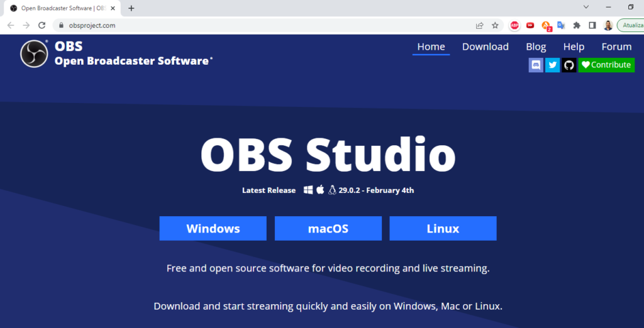Open the Download nav item
Screen dimensions: 644x328
tap(485, 46)
